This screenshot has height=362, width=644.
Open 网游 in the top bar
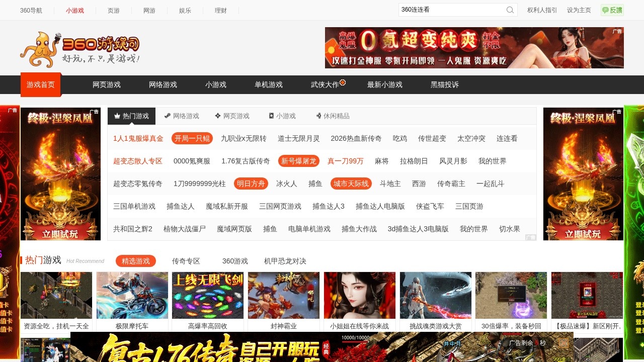point(149,11)
